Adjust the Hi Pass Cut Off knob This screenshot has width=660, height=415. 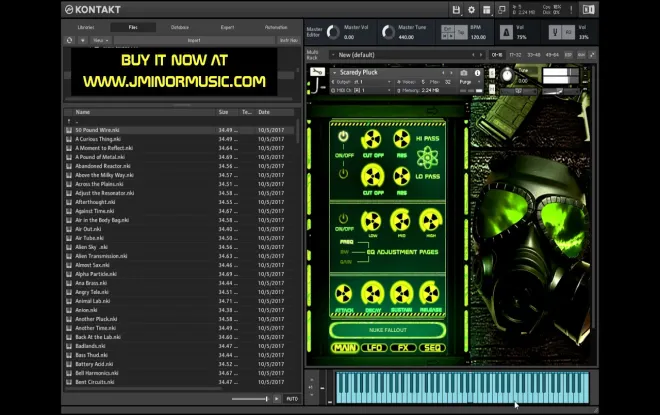pyautogui.click(x=372, y=140)
